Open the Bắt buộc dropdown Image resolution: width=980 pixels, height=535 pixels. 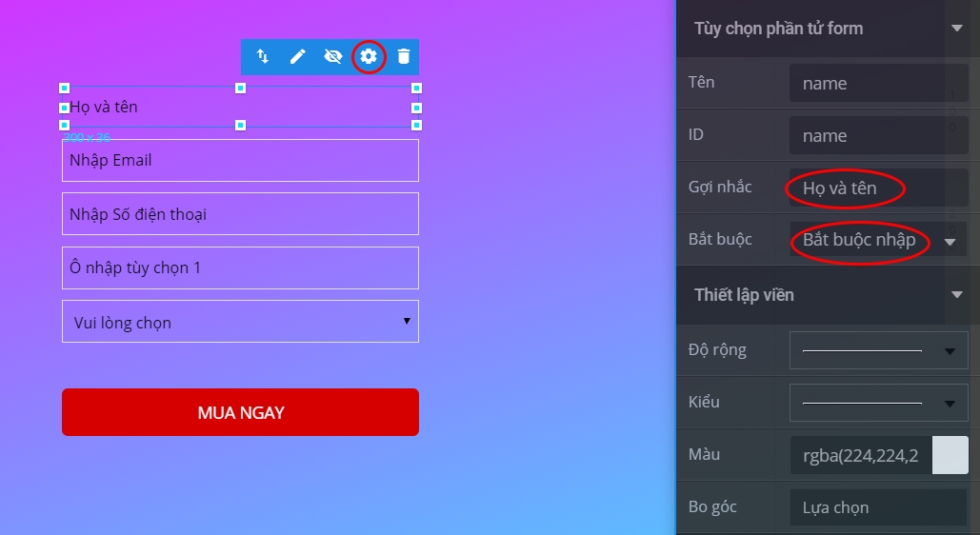click(877, 240)
